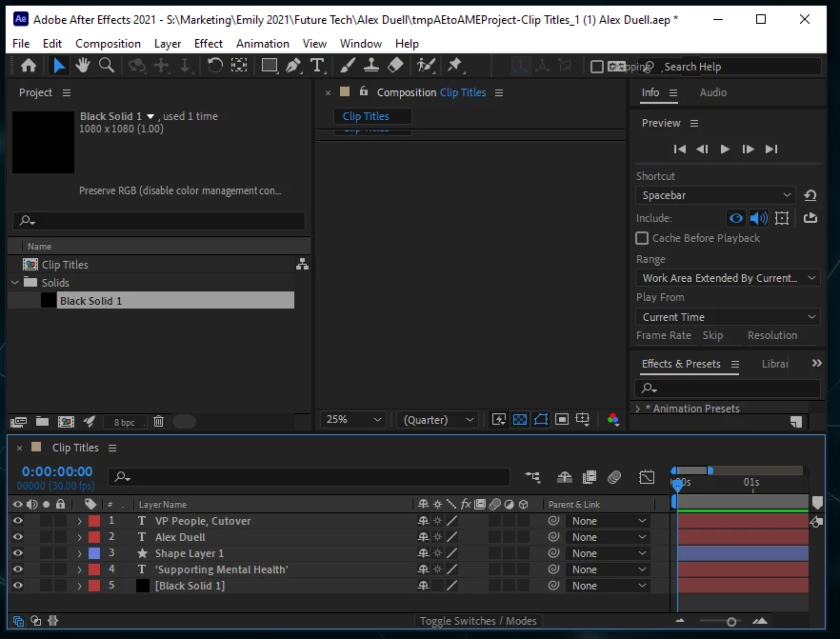Viewport: 840px width, 639px height.
Task: Hide the Shape Layer 1 layer
Action: coord(18,552)
